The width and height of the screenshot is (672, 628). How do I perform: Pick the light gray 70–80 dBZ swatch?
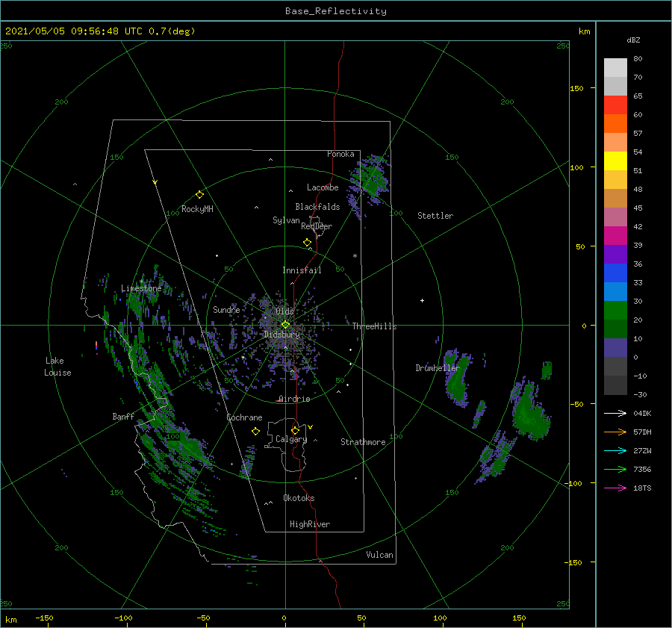pyautogui.click(x=615, y=68)
